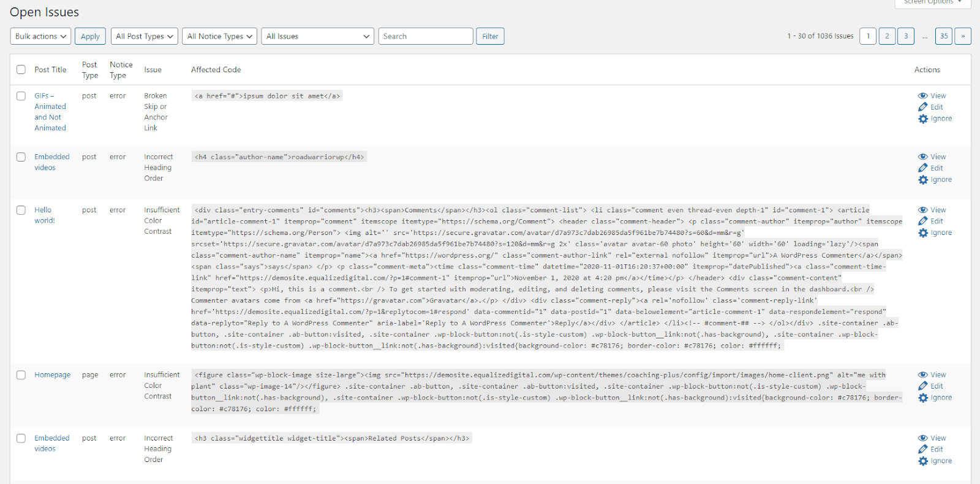
Task: Select the Homepage row checkbox
Action: click(21, 375)
